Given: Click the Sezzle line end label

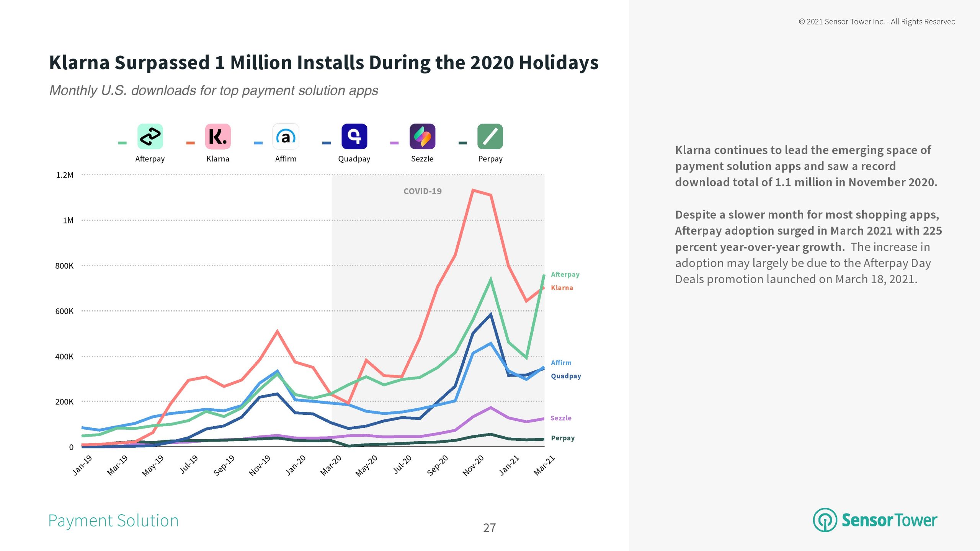Looking at the screenshot, I should click(x=561, y=418).
